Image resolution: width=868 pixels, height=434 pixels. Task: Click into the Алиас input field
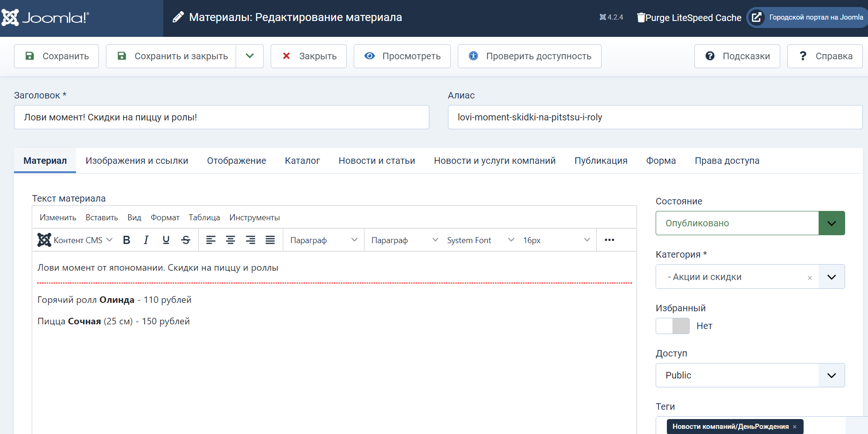tap(655, 117)
